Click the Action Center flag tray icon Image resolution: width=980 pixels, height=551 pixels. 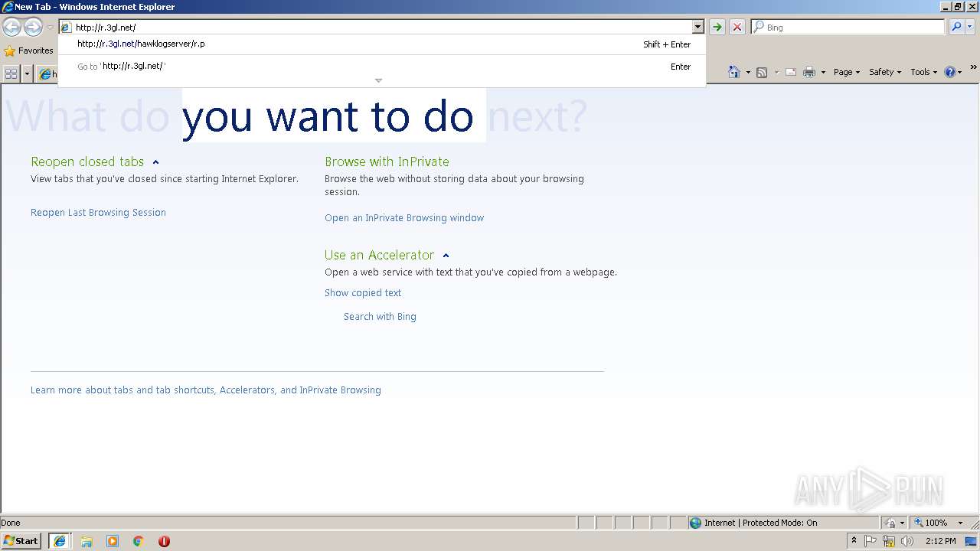pos(871,541)
